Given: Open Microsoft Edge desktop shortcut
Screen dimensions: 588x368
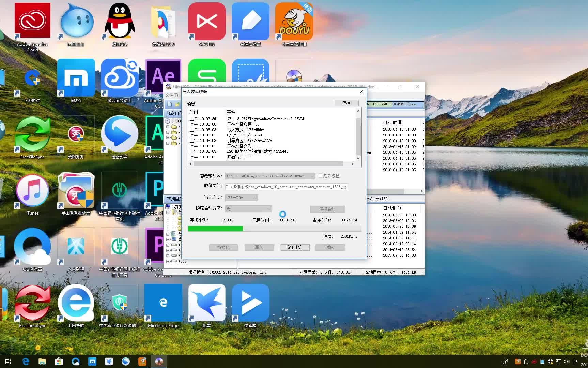Looking at the screenshot, I should tap(163, 306).
